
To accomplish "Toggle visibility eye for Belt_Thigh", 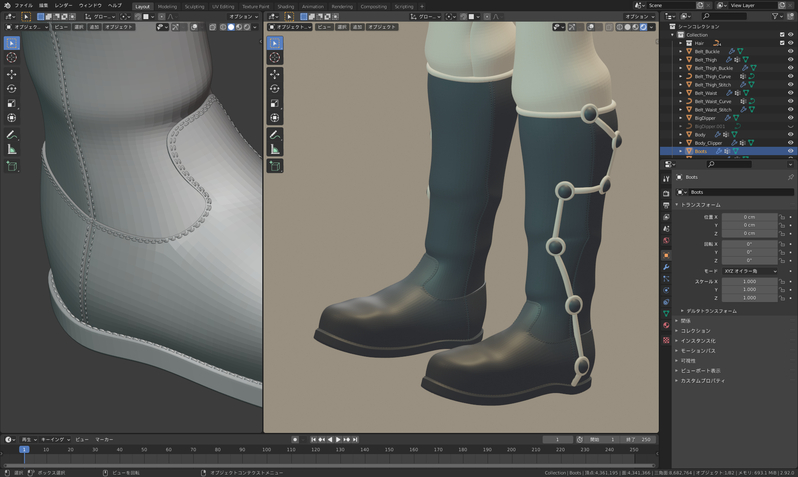I will (790, 60).
